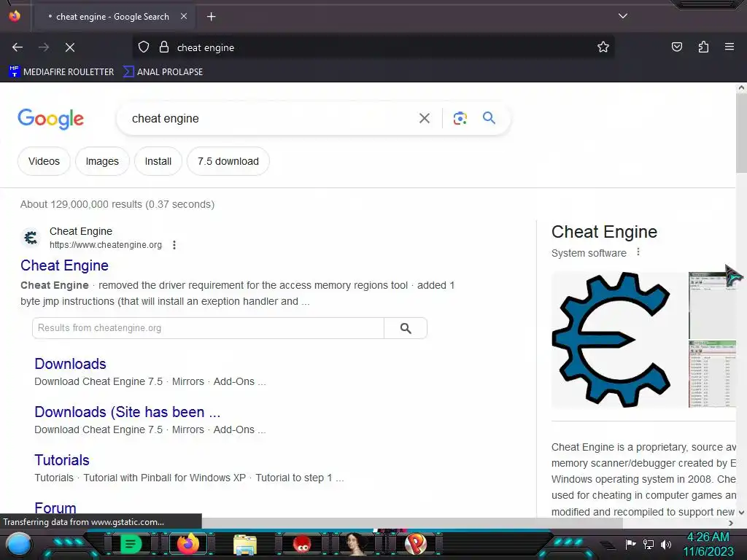The width and height of the screenshot is (747, 560).
Task: Click the Google logo
Action: coord(50,119)
